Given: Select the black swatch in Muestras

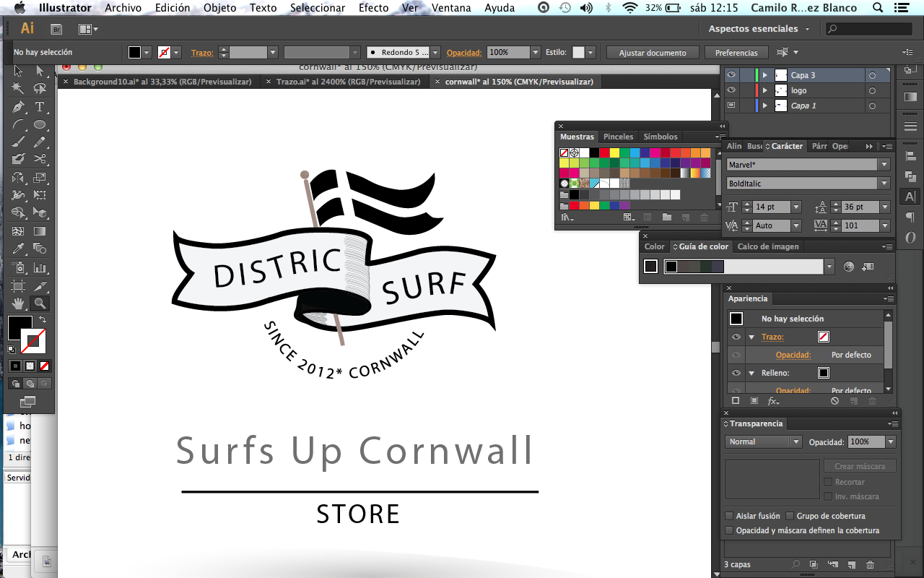Looking at the screenshot, I should 594,152.
